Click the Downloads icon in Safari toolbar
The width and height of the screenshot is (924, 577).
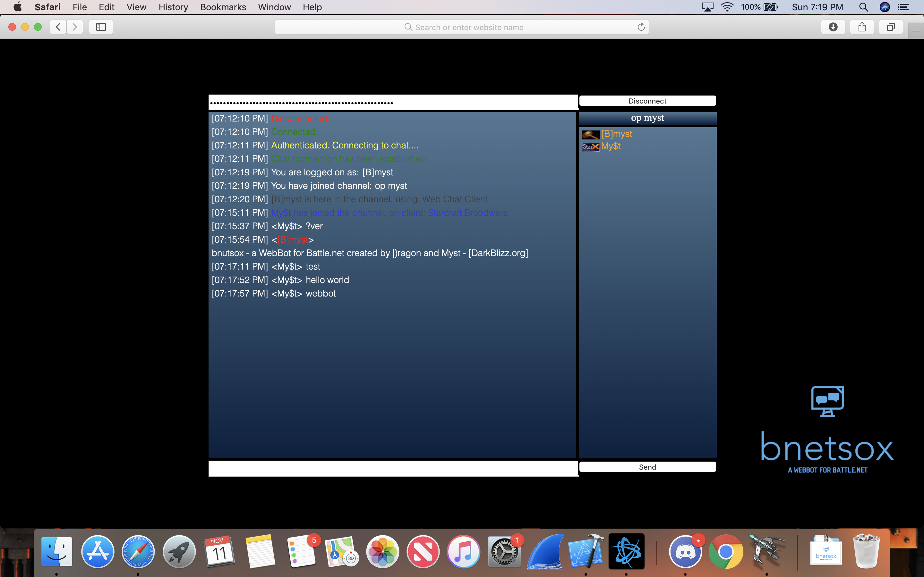pos(833,27)
